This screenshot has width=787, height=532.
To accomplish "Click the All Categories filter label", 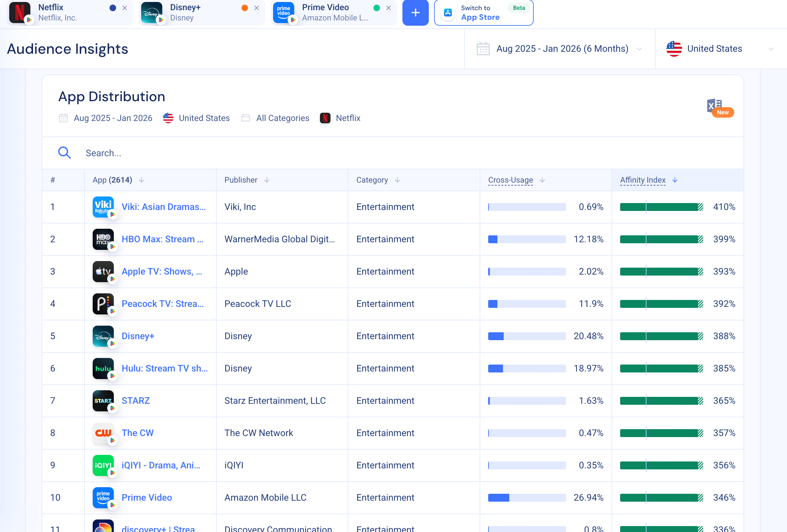I will [x=282, y=118].
